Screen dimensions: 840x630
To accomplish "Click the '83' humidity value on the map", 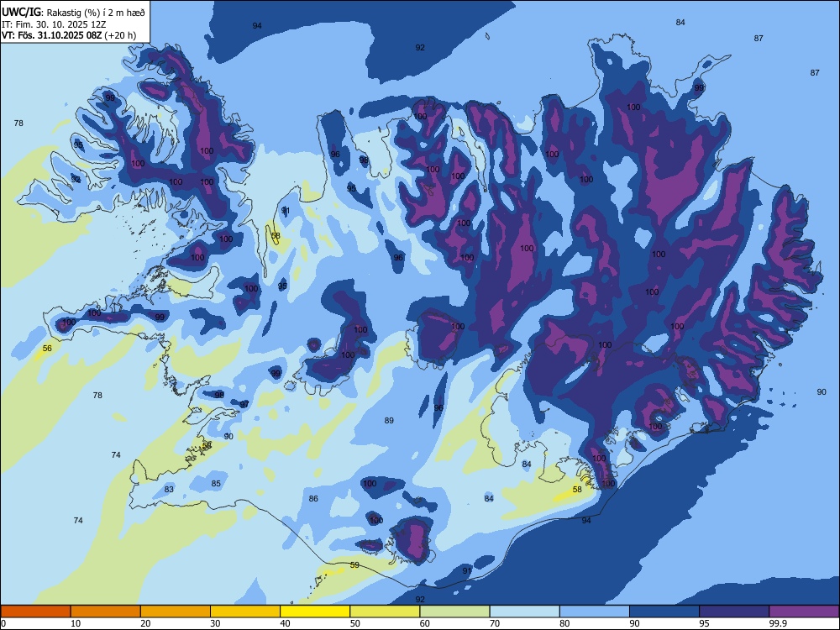I will pyautogui.click(x=170, y=489).
